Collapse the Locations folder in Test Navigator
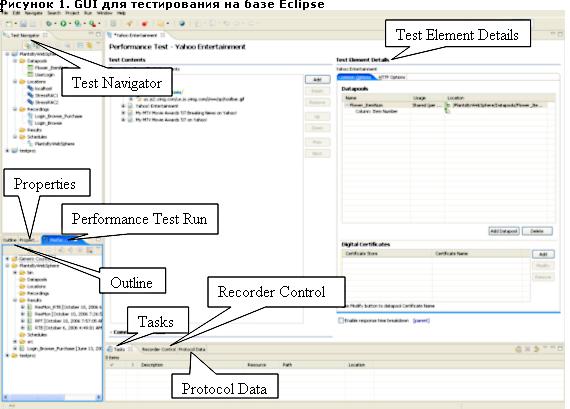570x409 pixels. point(15,82)
